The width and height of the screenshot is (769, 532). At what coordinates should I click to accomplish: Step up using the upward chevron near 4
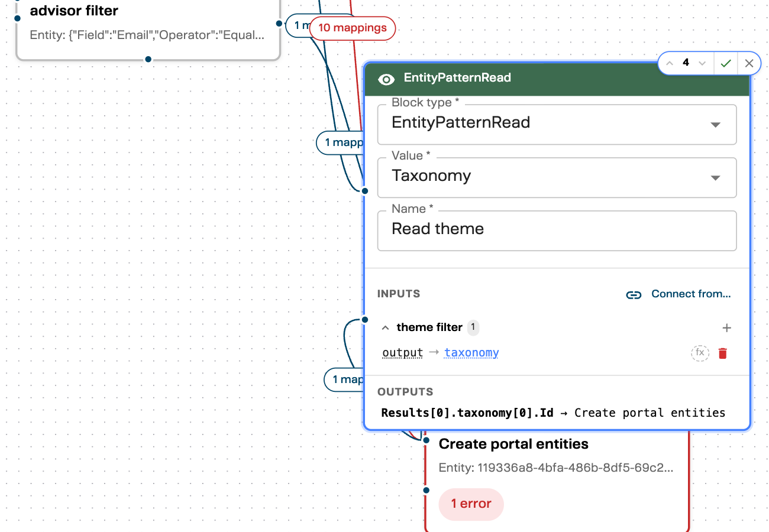[x=669, y=63]
